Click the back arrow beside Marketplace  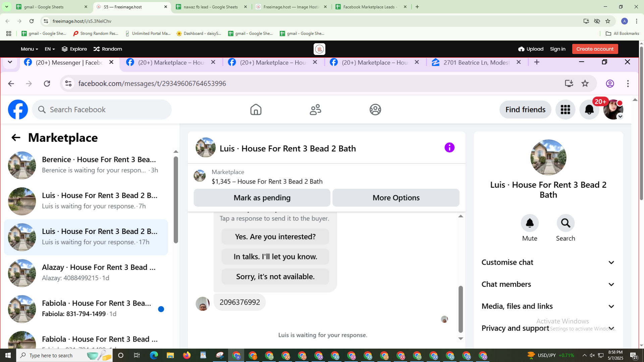click(x=16, y=138)
